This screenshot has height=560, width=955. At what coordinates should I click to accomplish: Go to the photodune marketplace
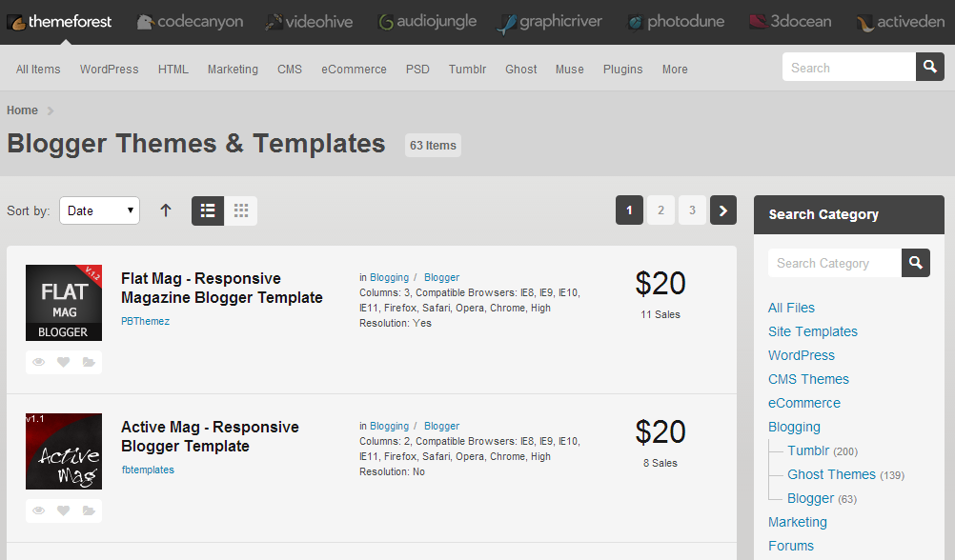[676, 22]
